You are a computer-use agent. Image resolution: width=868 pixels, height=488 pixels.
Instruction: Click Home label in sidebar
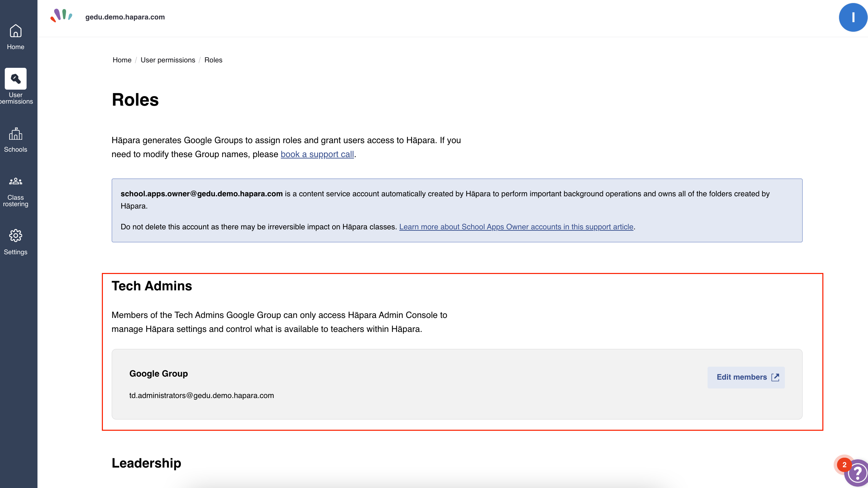tap(16, 47)
